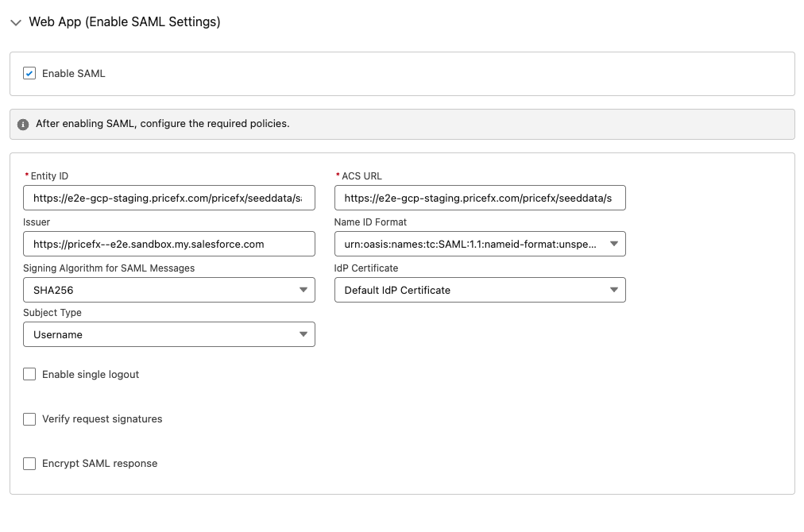Click the SAML required policies notice text
Viewport: 804px width, 532px height.
point(162,124)
